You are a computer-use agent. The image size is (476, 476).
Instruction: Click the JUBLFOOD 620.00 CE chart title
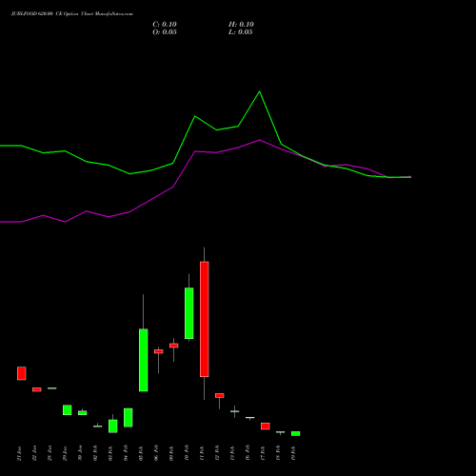click(x=72, y=14)
